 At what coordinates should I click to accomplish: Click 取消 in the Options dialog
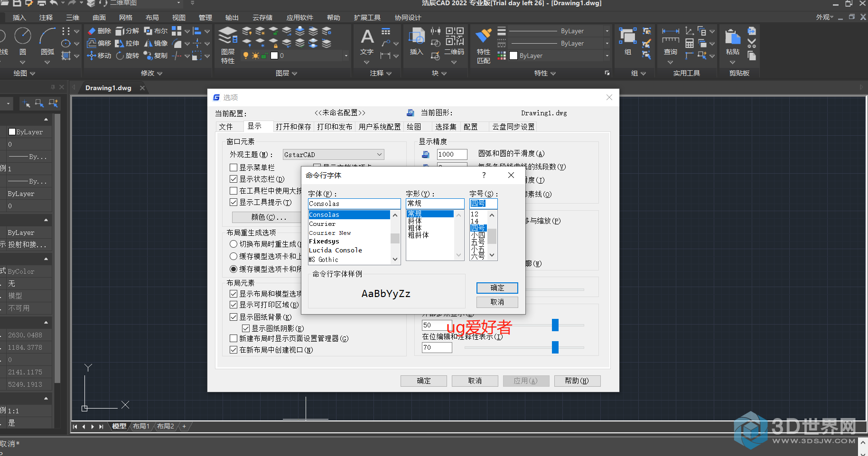click(475, 381)
